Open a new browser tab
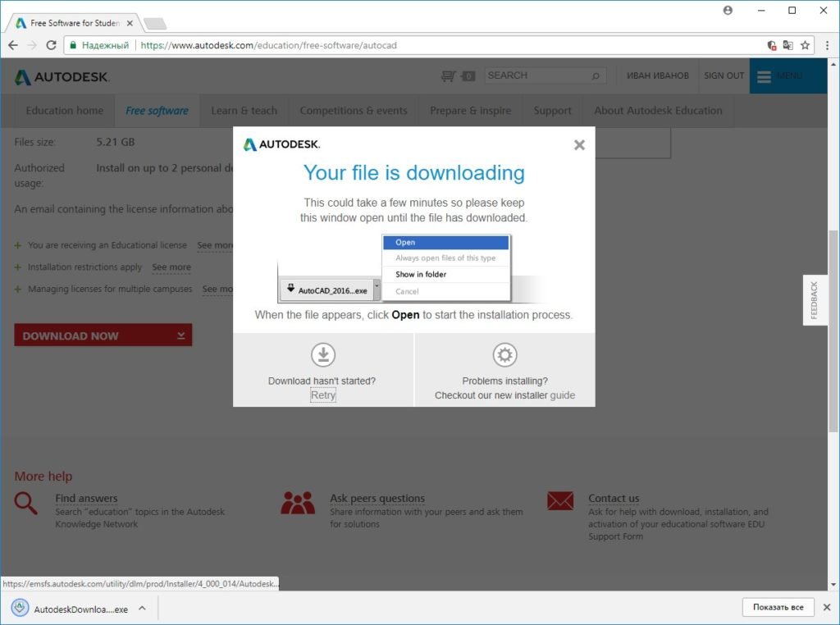Screen dimensions: 840x625 click(155, 24)
